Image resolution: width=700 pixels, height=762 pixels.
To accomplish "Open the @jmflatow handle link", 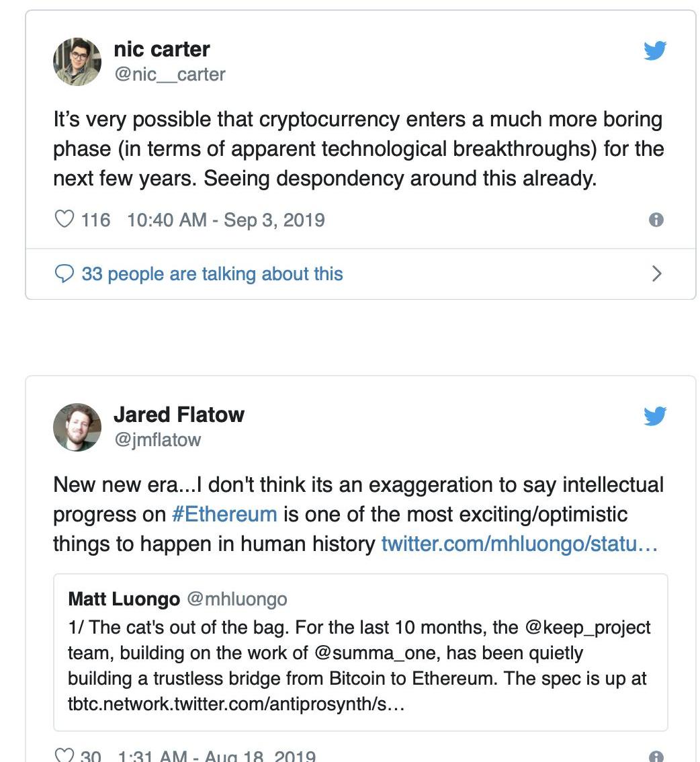I will (157, 439).
